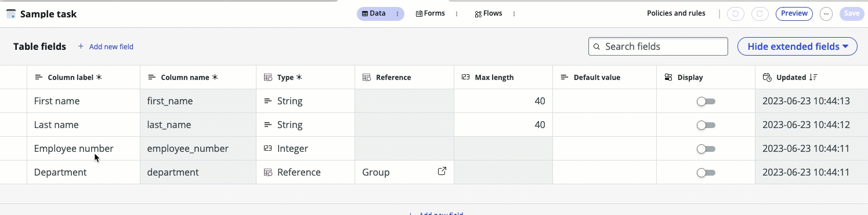Open Reference type cell for Department
Viewport: 868px width, 215px height.
(x=305, y=172)
